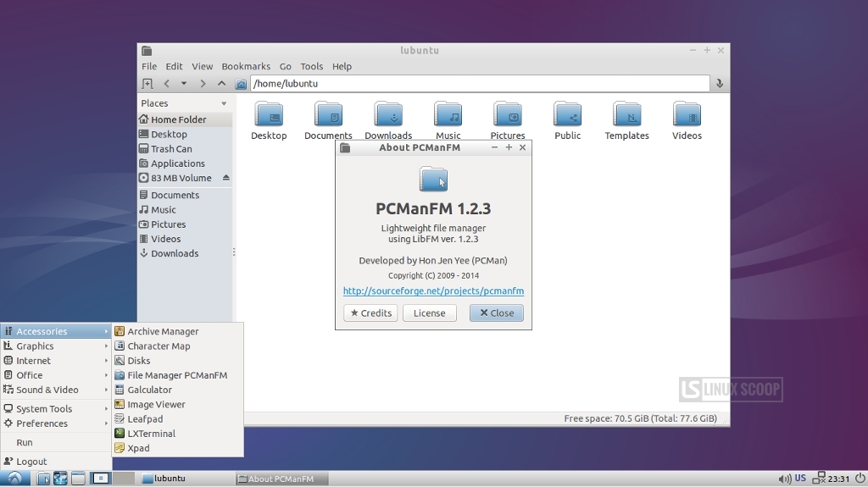The height and width of the screenshot is (487, 868).
Task: Go forward using the right arrow
Action: [203, 84]
